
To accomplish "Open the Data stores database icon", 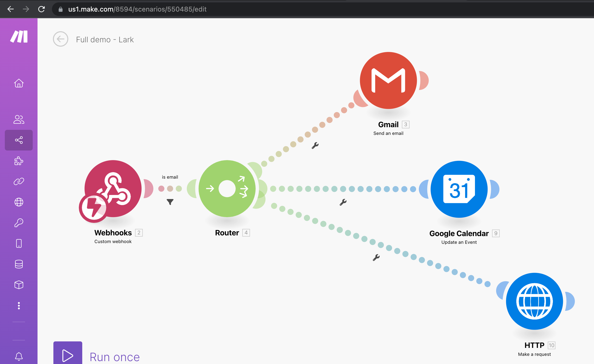I will 19,264.
